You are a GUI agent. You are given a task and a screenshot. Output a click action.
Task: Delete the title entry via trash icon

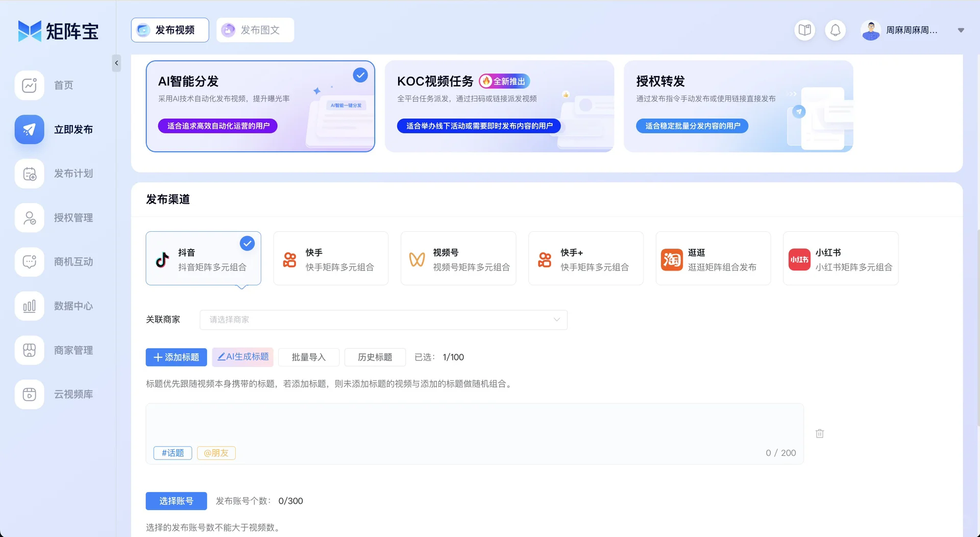[820, 433]
